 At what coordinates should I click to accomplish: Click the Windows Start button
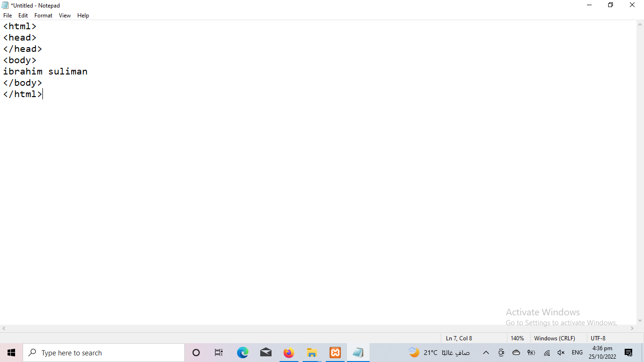(x=11, y=353)
